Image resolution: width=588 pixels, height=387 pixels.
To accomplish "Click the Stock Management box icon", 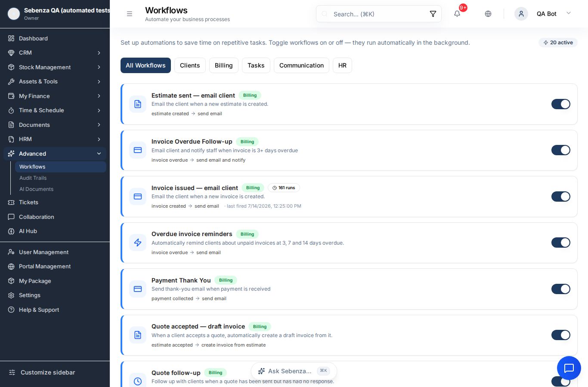I will 11,67.
